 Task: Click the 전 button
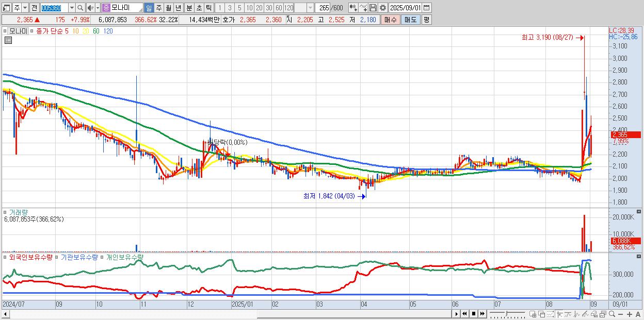point(34,8)
